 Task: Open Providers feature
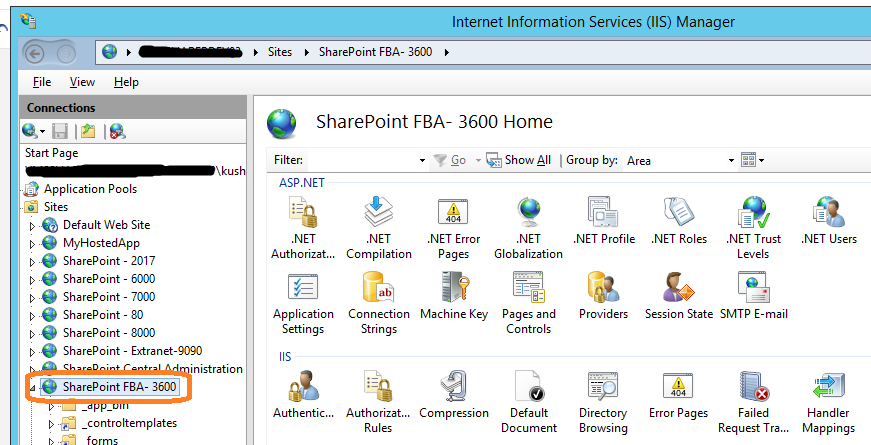(603, 297)
